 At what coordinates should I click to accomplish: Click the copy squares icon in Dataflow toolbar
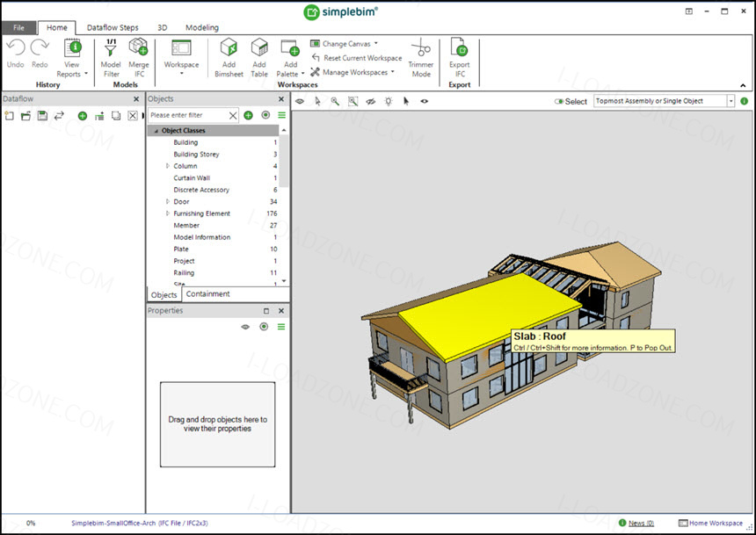pyautogui.click(x=116, y=116)
